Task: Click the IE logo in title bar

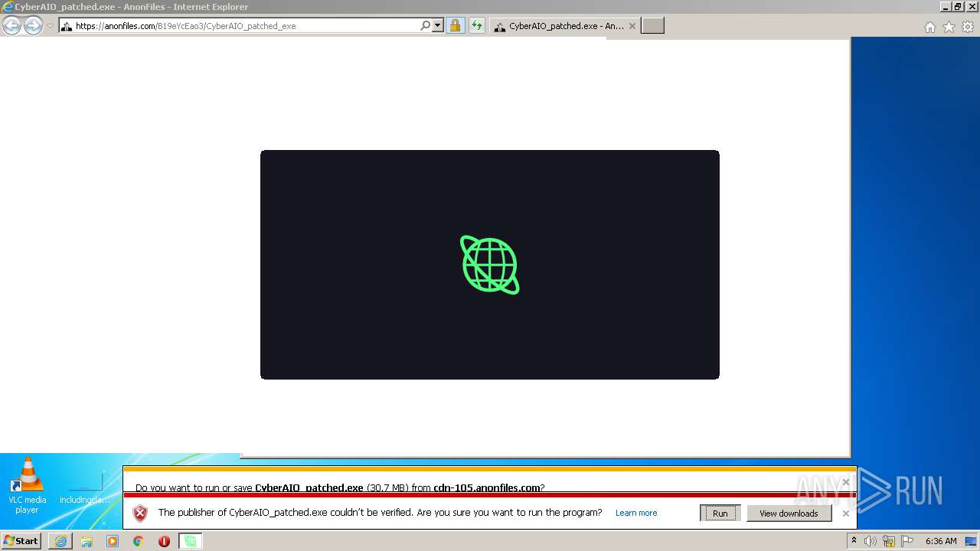Action: coord(8,6)
